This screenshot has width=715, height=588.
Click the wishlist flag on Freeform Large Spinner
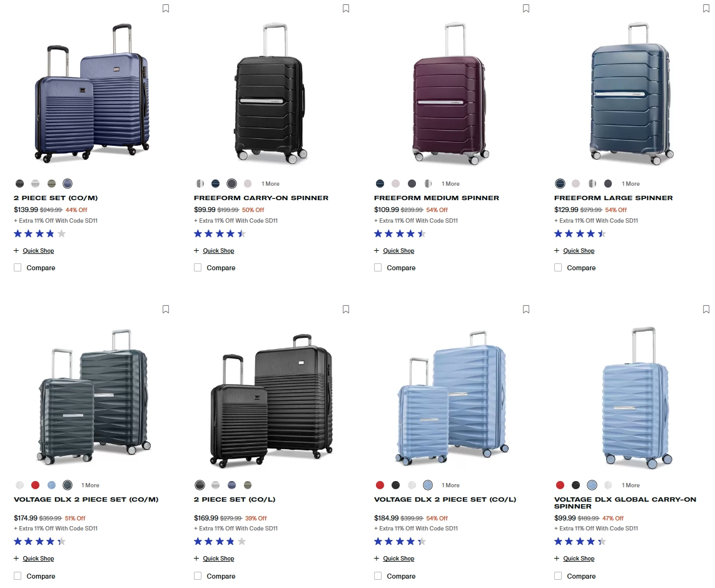click(x=706, y=8)
